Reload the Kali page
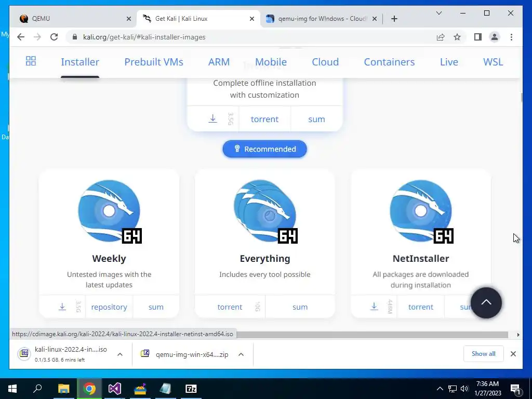This screenshot has height=399, width=532. coord(54,37)
